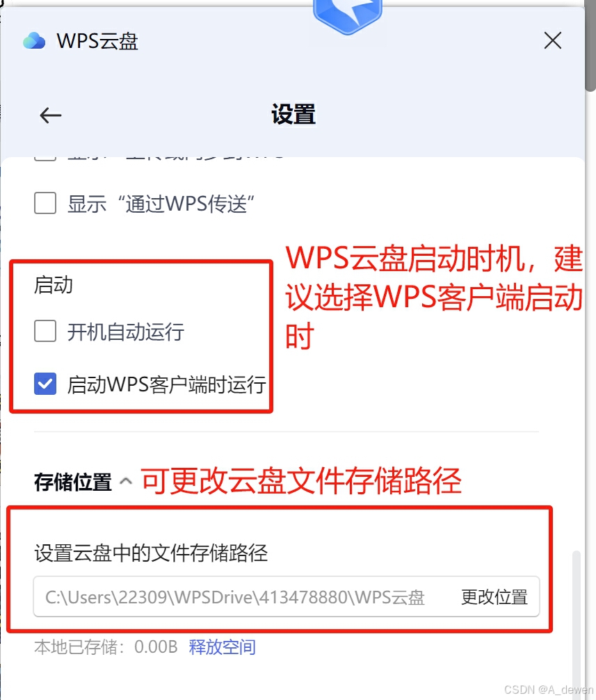Screen dimensions: 596x700
Task: Collapse the 存储位置 section chevron
Action: coord(126,481)
